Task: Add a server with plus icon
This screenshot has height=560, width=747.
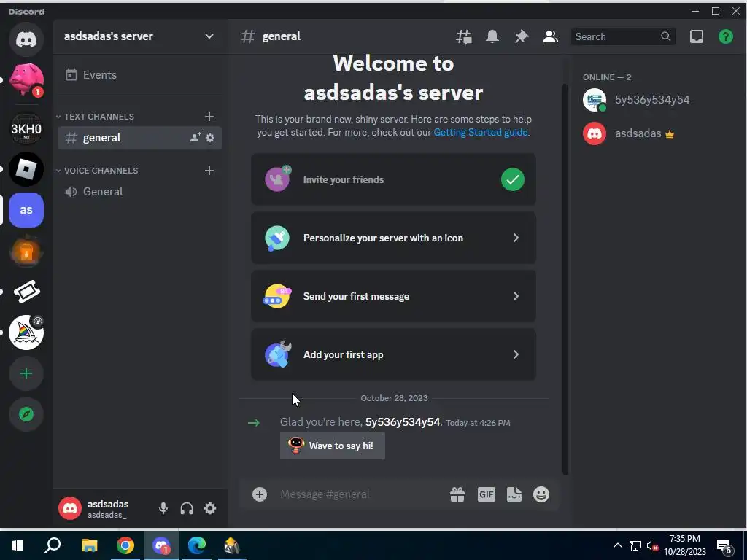Action: (26, 373)
